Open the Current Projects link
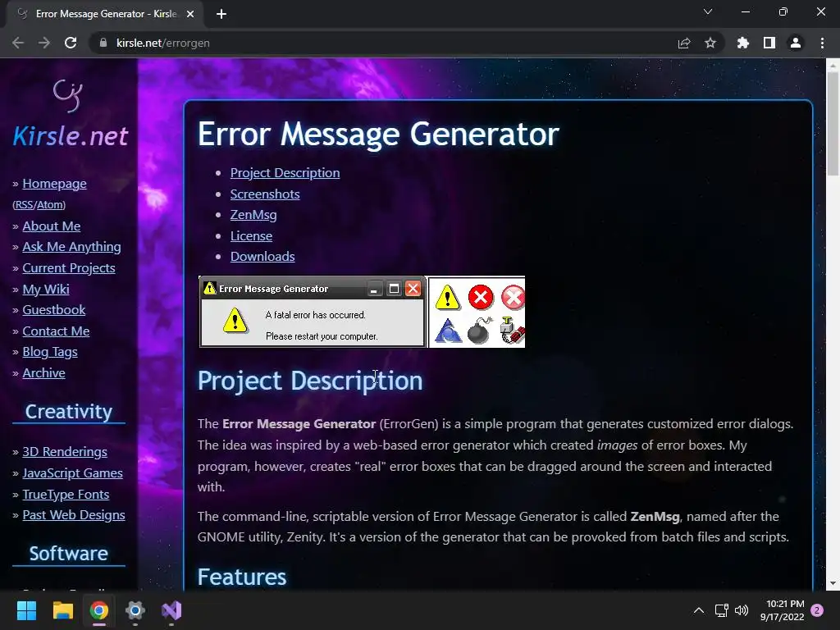Image resolution: width=840 pixels, height=630 pixels. coord(69,268)
